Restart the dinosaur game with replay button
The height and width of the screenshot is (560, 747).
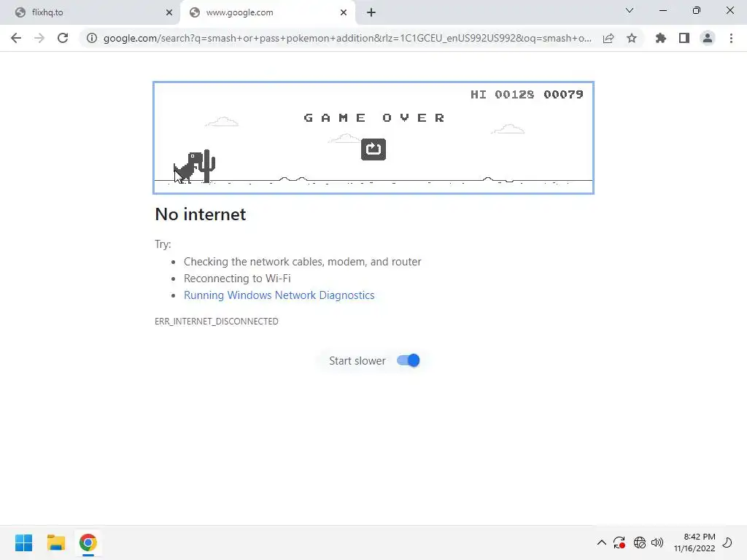tap(373, 149)
